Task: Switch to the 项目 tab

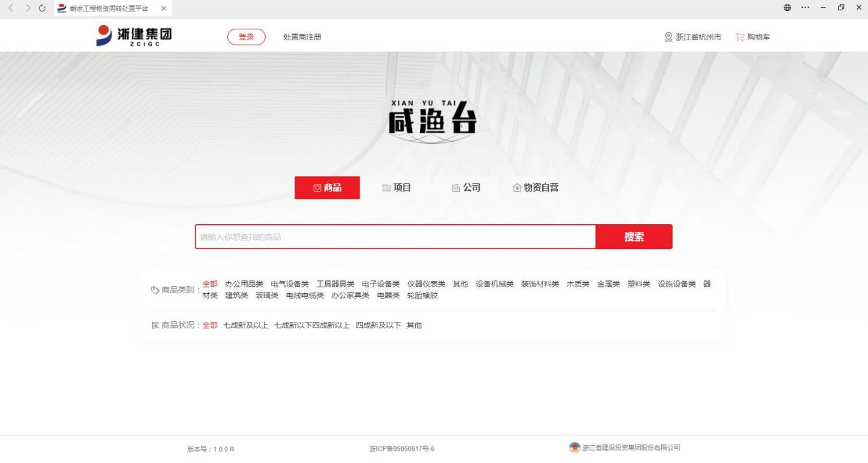Action: click(397, 188)
